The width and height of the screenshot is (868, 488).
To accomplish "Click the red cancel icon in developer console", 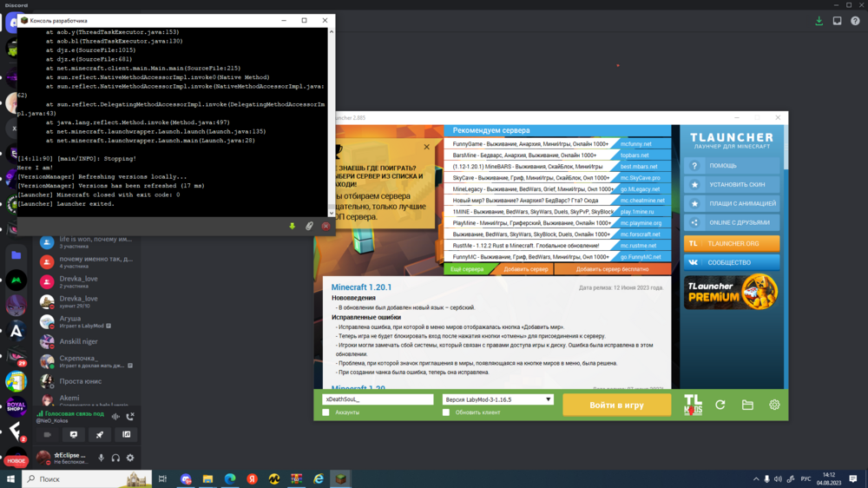I will 325,226.
